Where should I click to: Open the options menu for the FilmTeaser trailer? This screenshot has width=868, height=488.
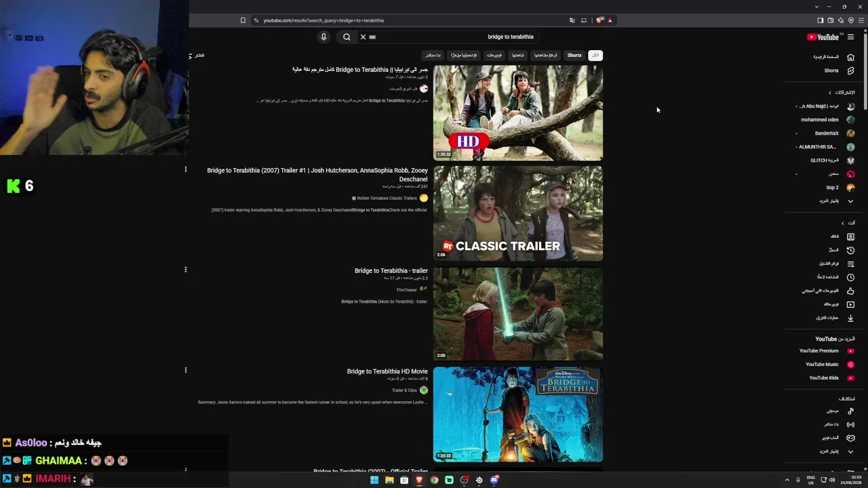pyautogui.click(x=185, y=270)
